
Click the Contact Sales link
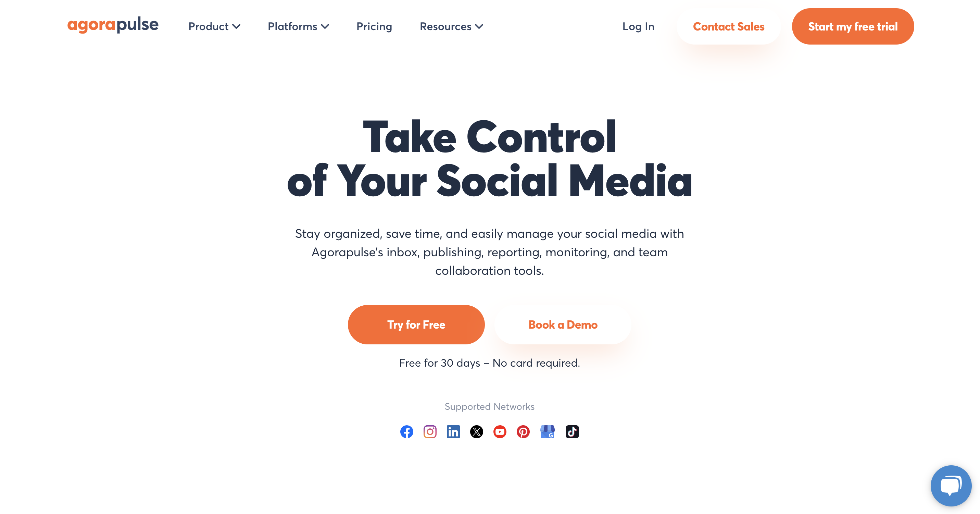pos(729,27)
